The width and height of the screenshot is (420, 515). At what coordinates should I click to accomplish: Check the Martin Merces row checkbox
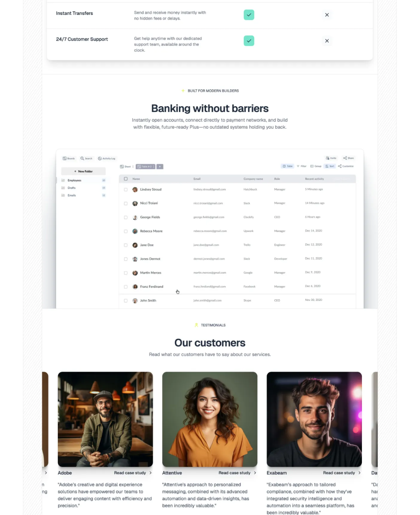point(126,273)
